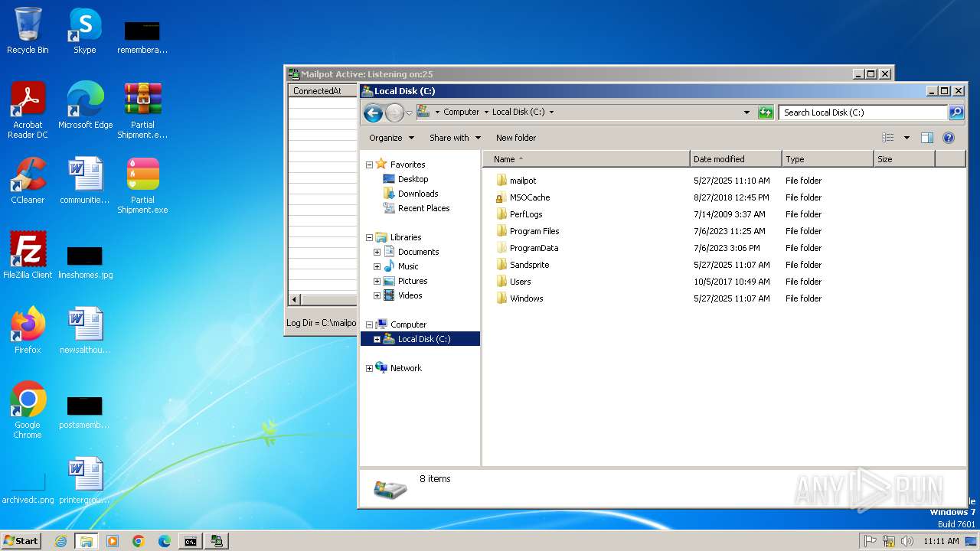Screen dimensions: 980x551
Task: Click Windows Explorer taskbar button
Action: coord(87,541)
